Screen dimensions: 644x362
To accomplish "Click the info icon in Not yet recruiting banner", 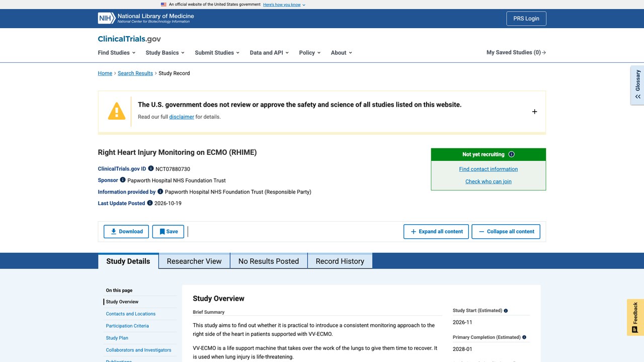I will point(512,154).
